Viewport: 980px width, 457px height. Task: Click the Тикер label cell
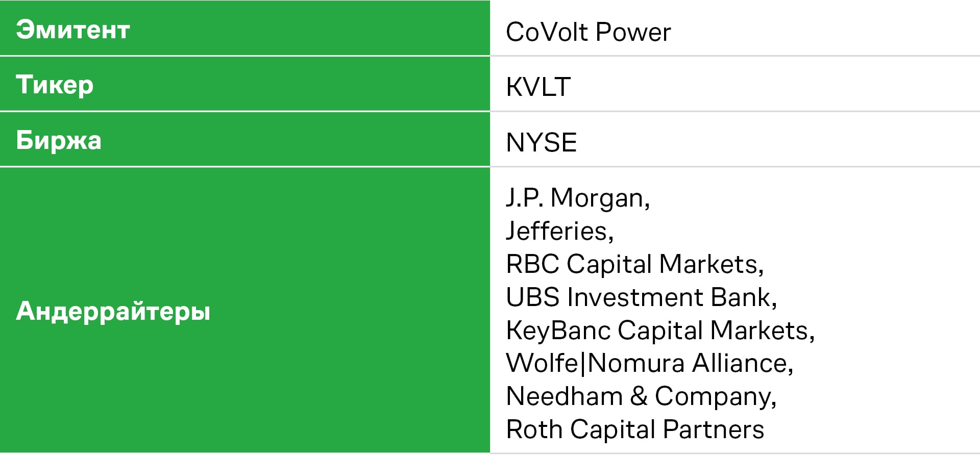(x=245, y=84)
